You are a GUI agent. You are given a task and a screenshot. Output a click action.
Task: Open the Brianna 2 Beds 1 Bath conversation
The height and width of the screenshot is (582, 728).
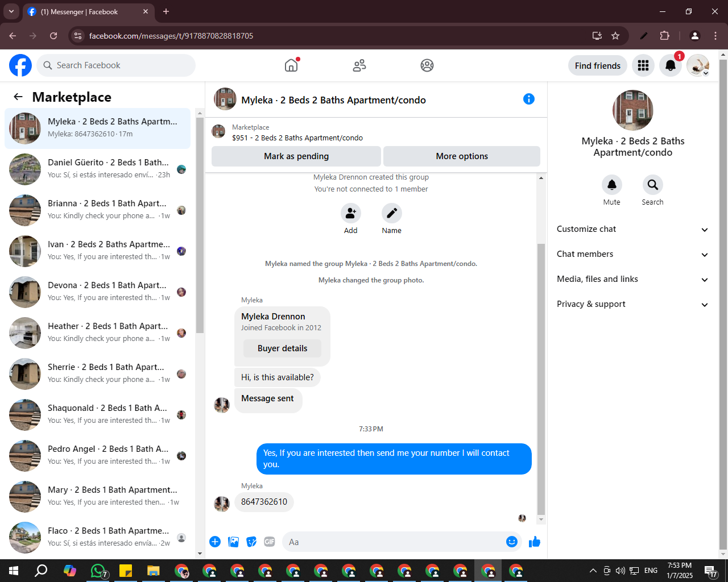click(98, 210)
